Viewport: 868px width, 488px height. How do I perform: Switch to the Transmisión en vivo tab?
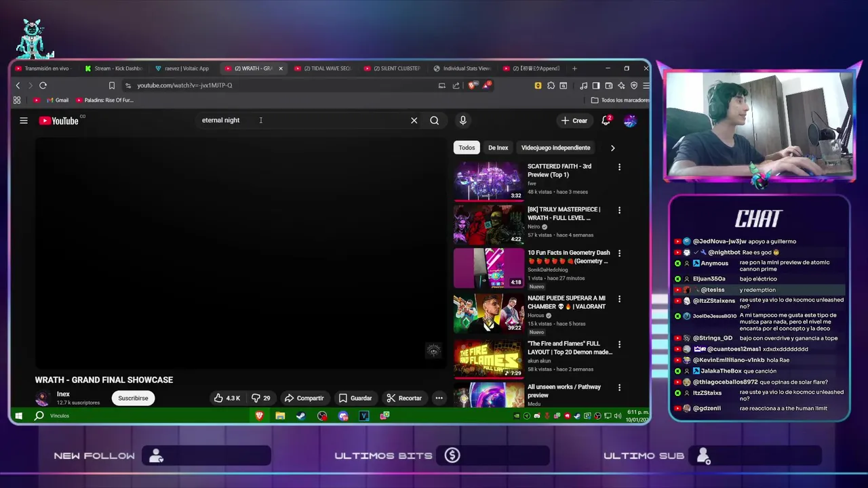(x=42, y=68)
